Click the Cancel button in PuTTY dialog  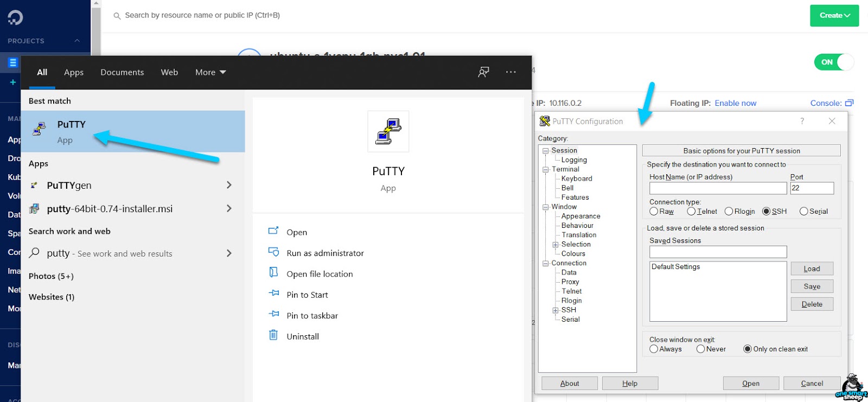812,384
